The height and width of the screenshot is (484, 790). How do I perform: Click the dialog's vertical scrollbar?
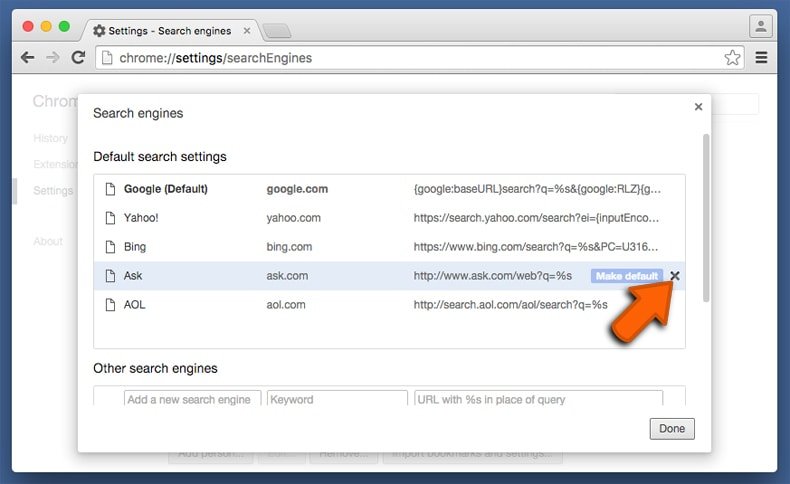coord(706,218)
